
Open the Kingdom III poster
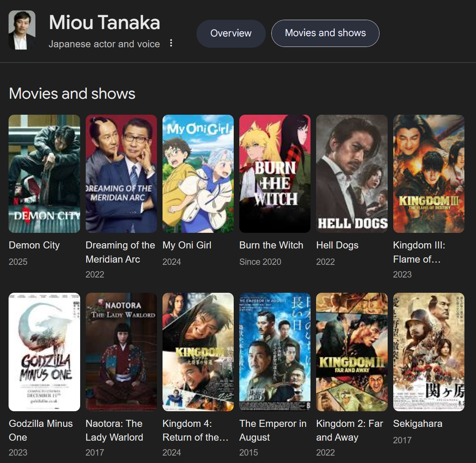[429, 174]
